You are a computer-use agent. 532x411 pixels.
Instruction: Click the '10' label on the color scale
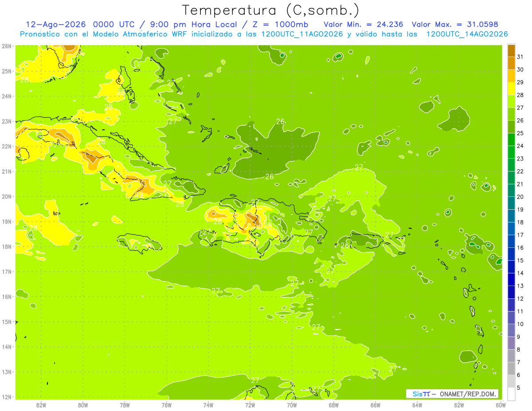(x=520, y=324)
